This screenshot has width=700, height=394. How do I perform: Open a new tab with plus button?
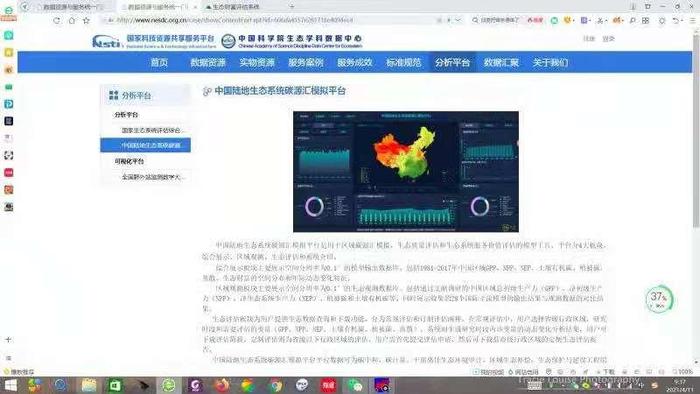click(x=292, y=7)
